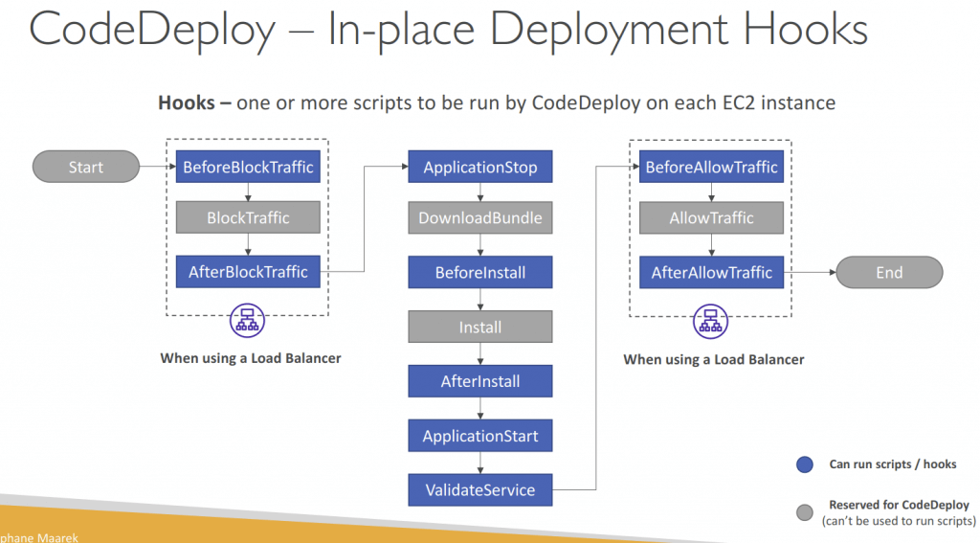The width and height of the screenshot is (980, 543).
Task: Click the gray legend circle
Action: (805, 513)
